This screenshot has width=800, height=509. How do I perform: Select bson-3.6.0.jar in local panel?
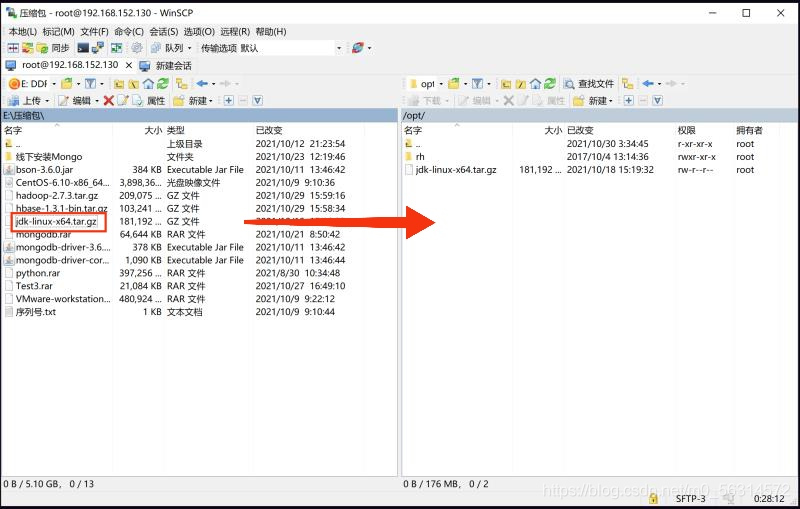coord(44,170)
